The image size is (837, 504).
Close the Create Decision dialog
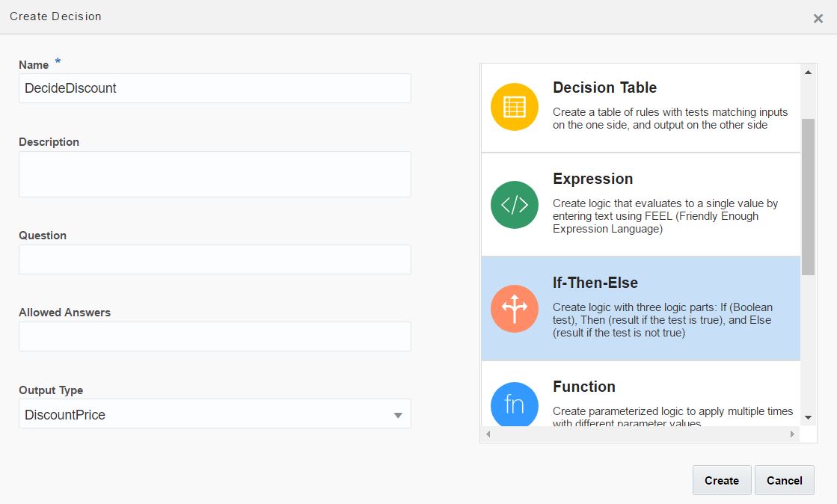pos(818,19)
